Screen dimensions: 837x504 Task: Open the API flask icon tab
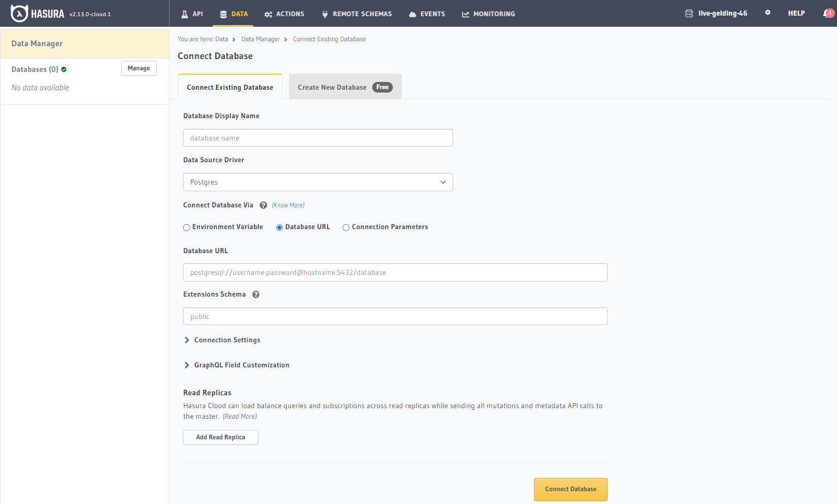tap(192, 14)
